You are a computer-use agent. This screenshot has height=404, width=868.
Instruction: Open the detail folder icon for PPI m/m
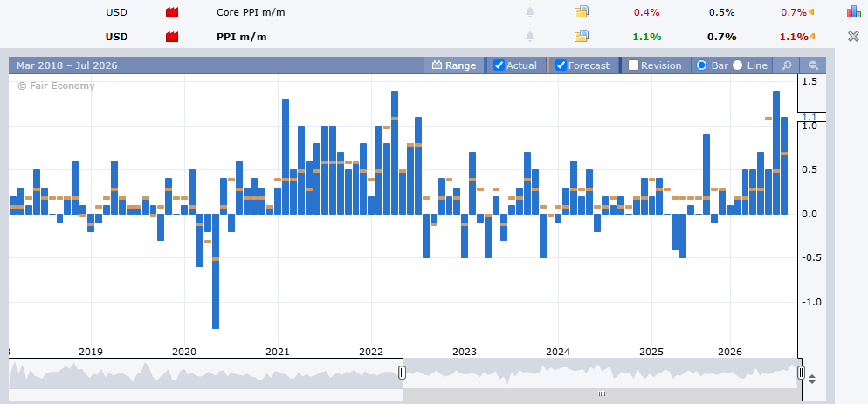(x=582, y=37)
